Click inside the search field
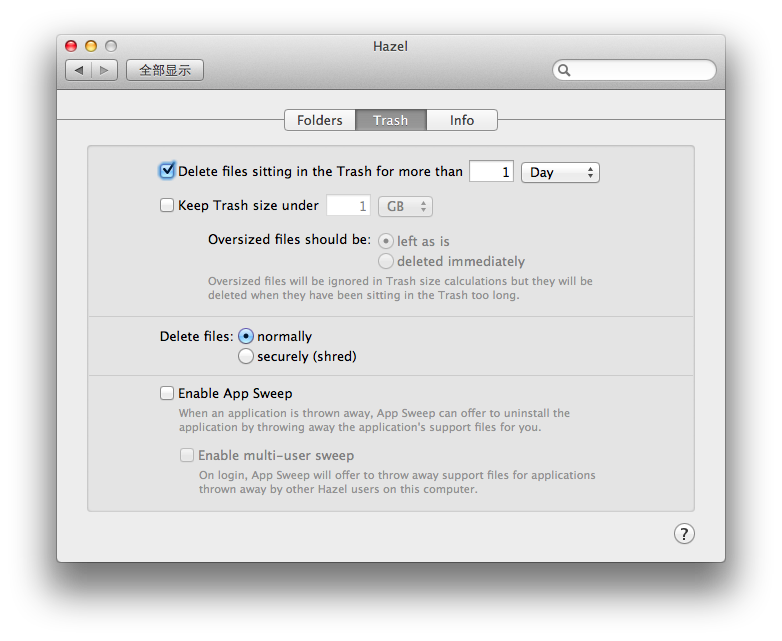 634,70
